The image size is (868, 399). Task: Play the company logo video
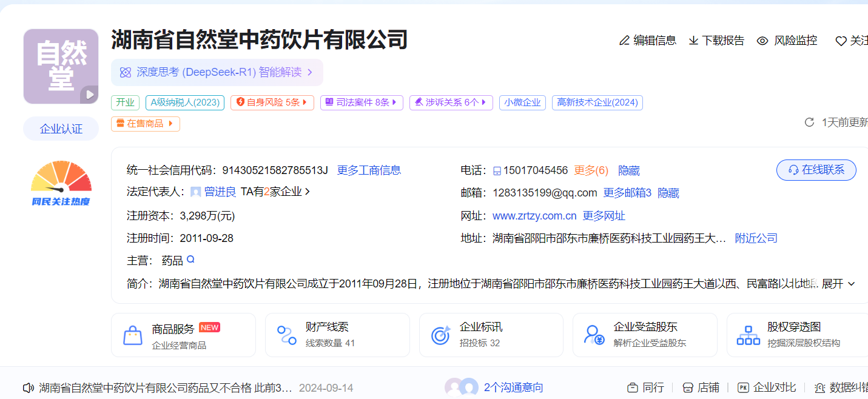click(90, 95)
